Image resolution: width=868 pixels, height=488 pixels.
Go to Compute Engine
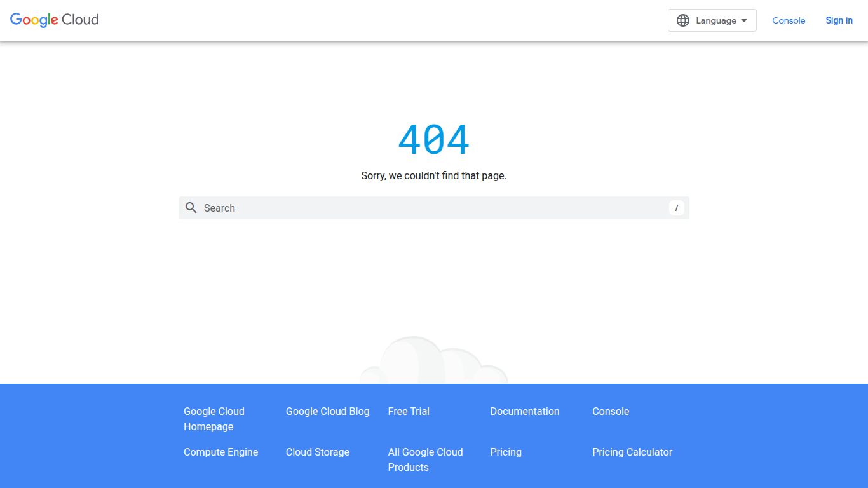pos(220,452)
